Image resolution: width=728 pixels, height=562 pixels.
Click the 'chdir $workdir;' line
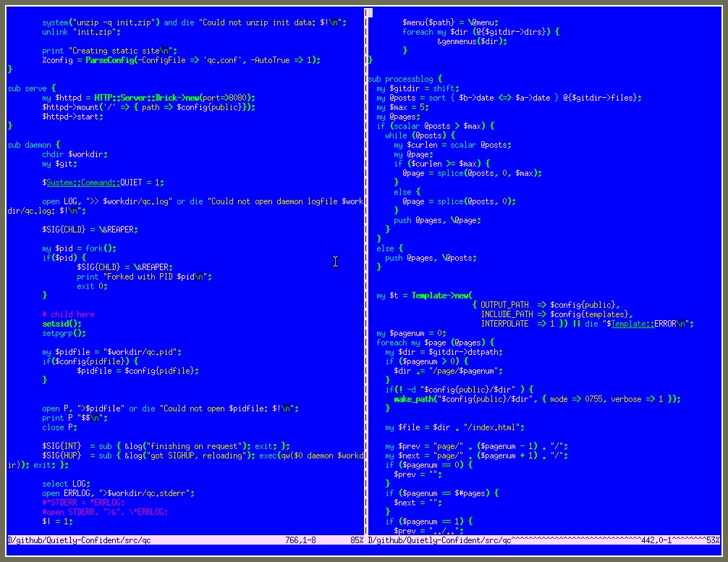tap(75, 154)
